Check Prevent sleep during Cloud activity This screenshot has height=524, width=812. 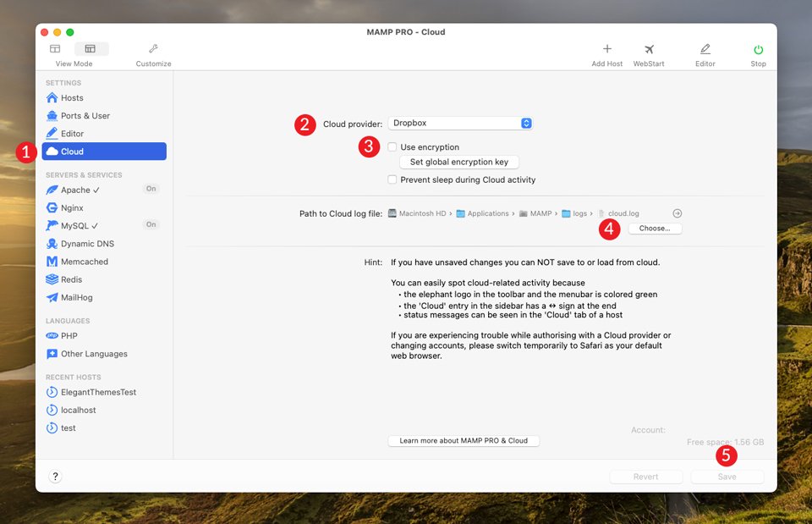coord(392,179)
